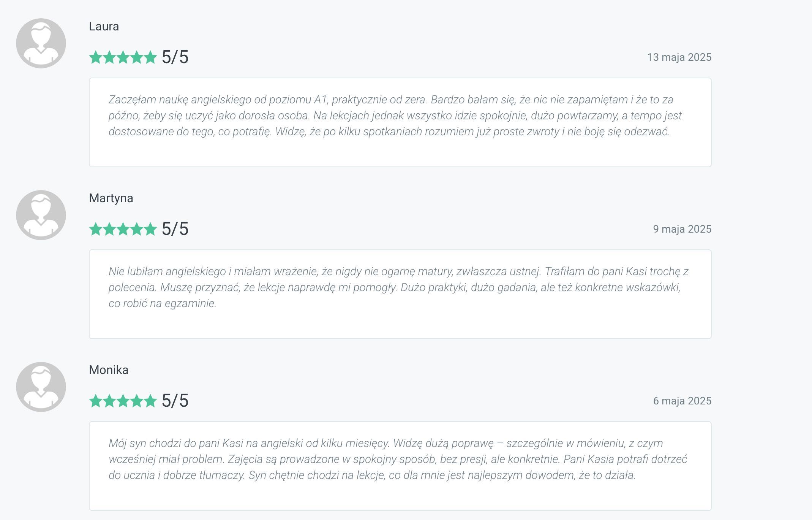Click the reviewer name Laura
Image resolution: width=812 pixels, height=520 pixels.
pos(104,26)
